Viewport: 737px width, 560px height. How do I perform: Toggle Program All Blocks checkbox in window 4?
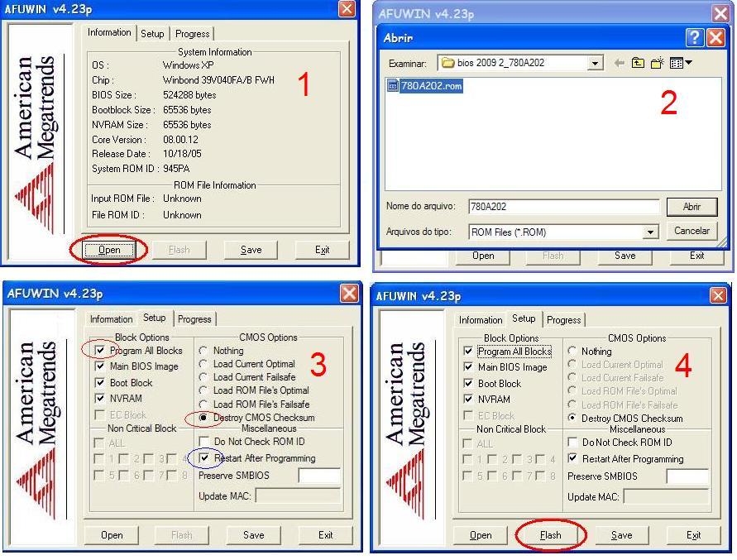(x=468, y=352)
